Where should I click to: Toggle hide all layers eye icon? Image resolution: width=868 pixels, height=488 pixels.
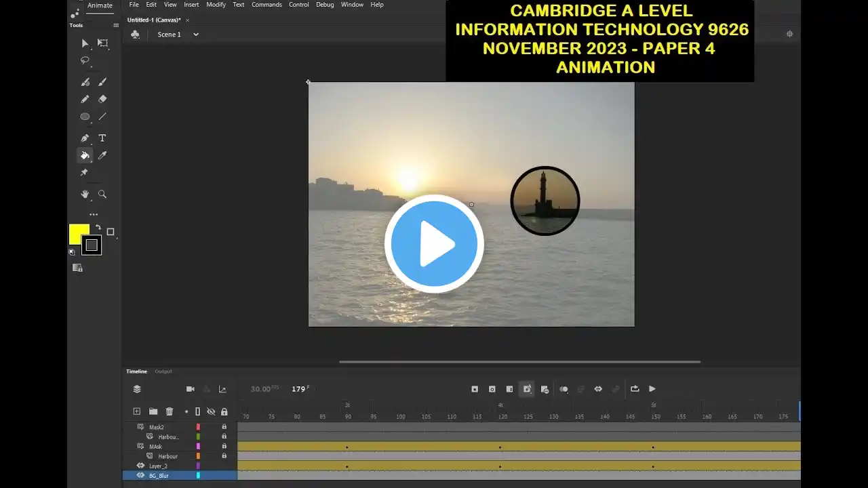point(211,411)
